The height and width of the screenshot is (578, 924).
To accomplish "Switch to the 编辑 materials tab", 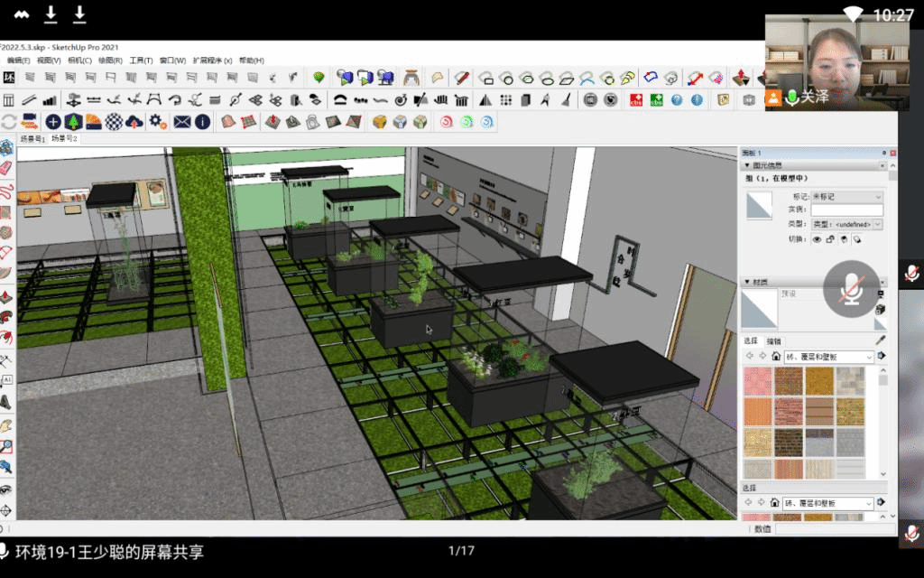I will click(x=774, y=340).
